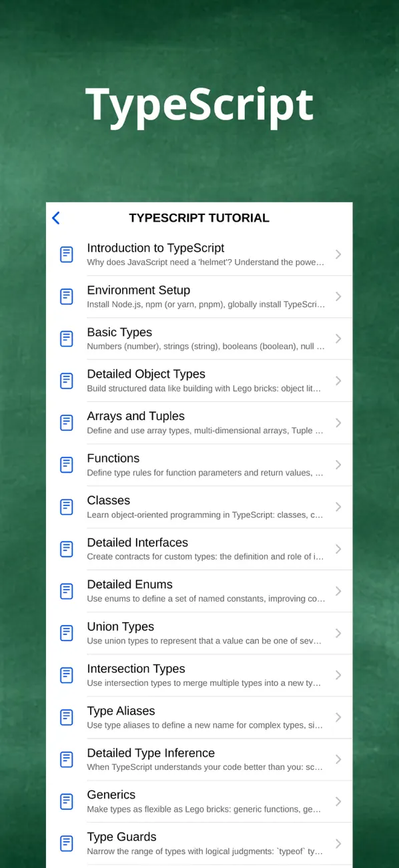Viewport: 399px width, 868px height.
Task: Click document icon next to Generics
Action: click(67, 801)
